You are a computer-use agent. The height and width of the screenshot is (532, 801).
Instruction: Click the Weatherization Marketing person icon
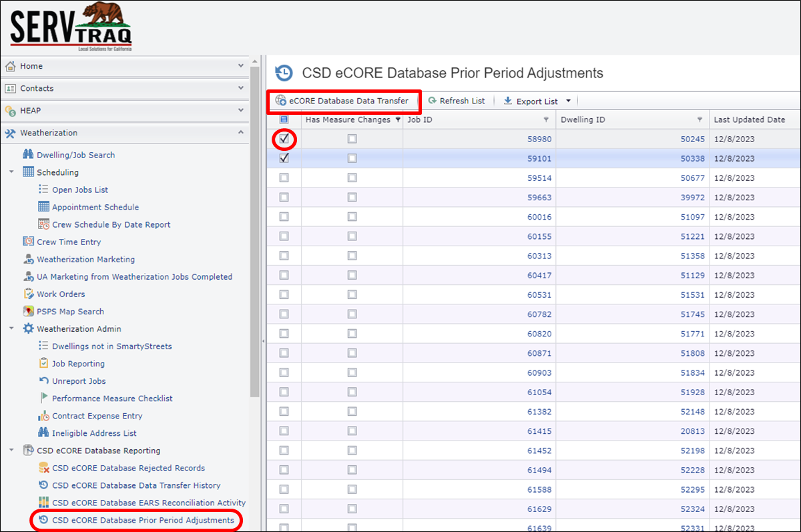pos(28,259)
